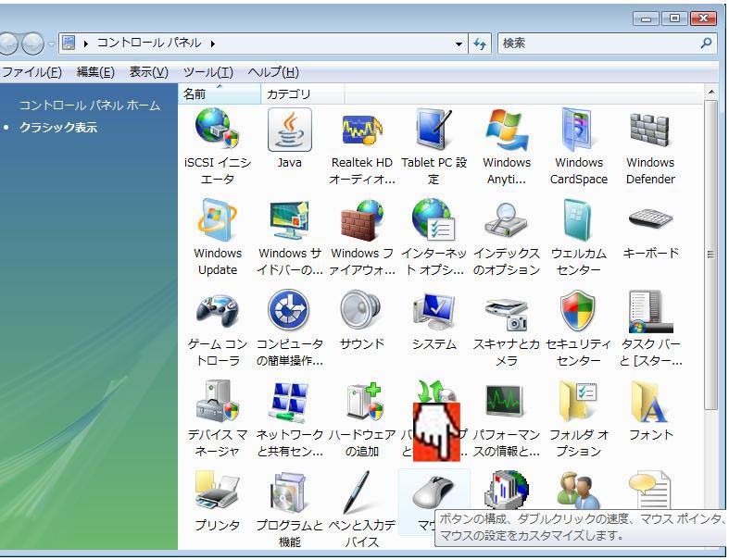
Task: Go to コントロール パネル ホーム link
Action: pos(89,106)
